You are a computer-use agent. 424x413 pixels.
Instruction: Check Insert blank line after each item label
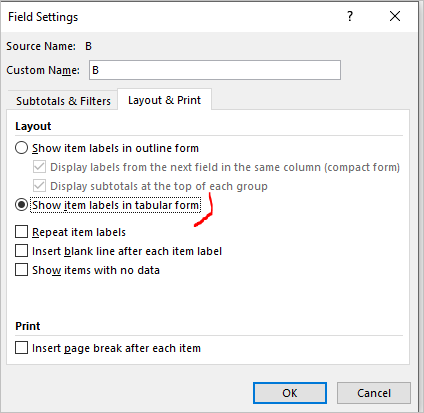coord(21,251)
